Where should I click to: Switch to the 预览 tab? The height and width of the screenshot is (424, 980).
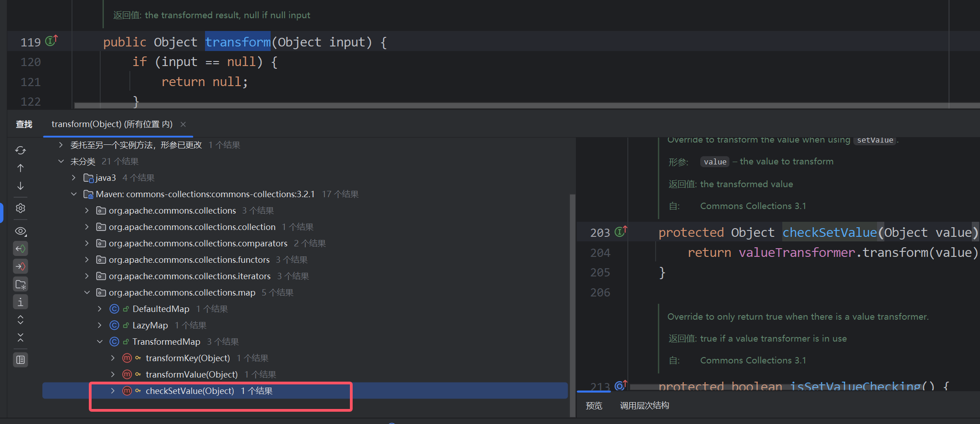[x=594, y=405]
